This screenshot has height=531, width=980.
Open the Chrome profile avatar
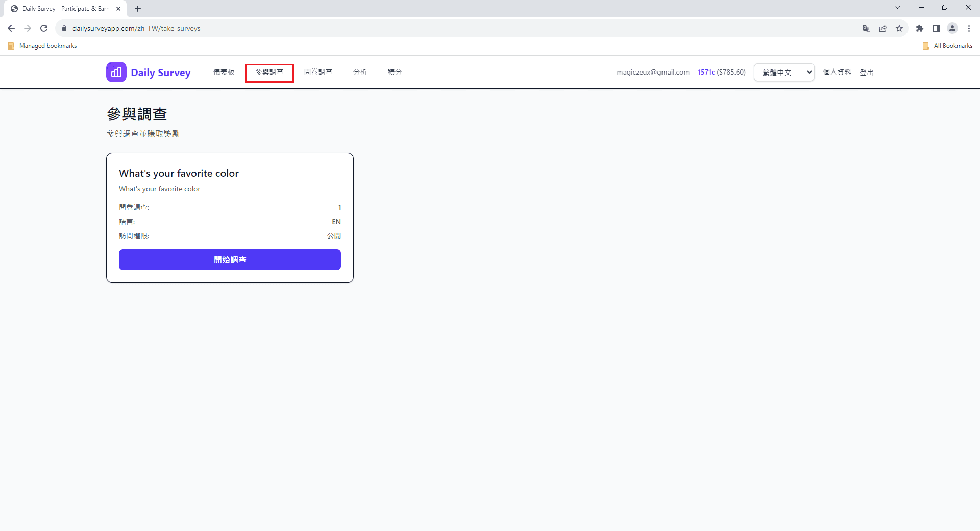(x=952, y=28)
